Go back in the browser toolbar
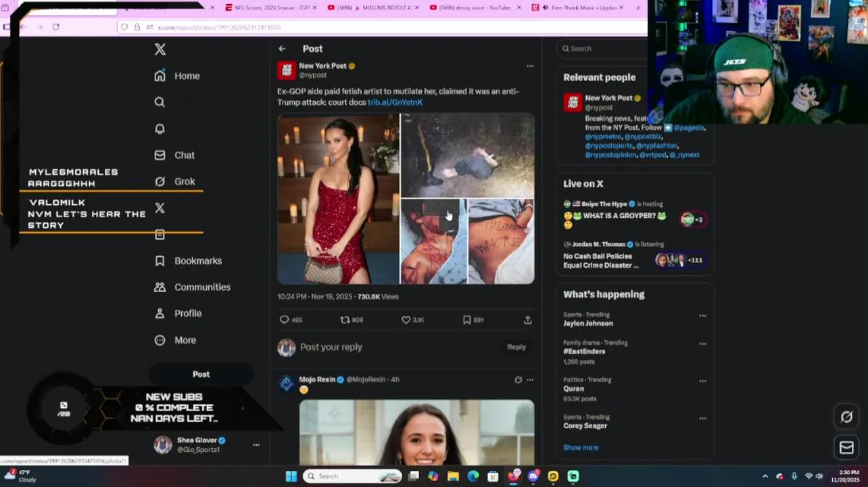Viewport: 868px width, 487px height. (23, 27)
